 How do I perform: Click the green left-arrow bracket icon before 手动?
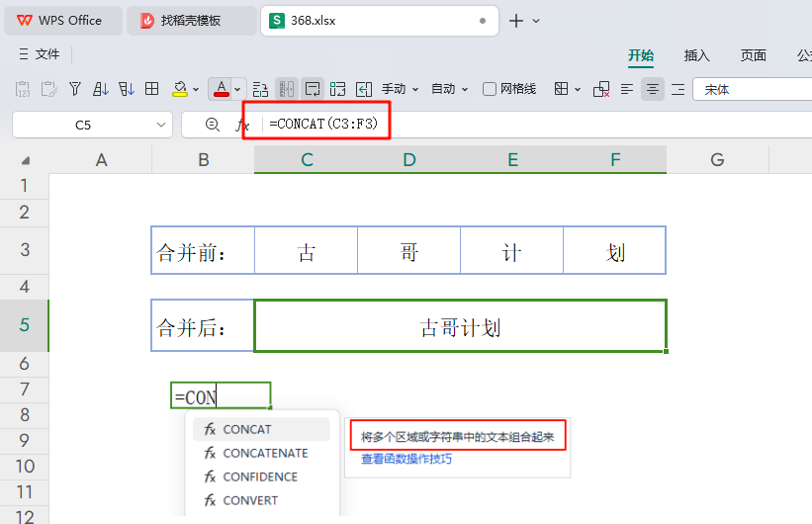364,89
